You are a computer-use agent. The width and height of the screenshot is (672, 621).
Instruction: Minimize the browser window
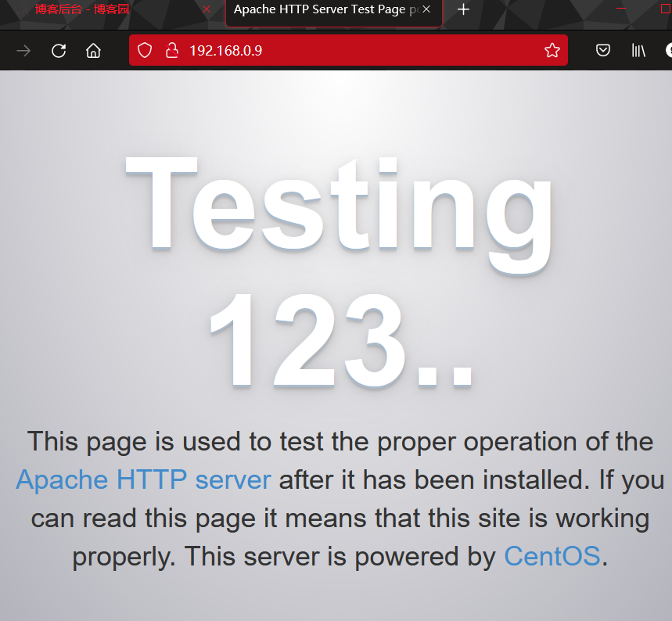621,9
